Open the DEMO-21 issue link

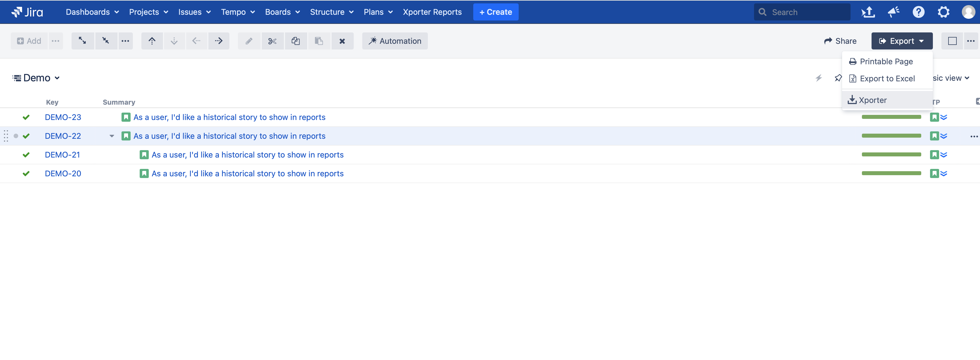coord(62,155)
